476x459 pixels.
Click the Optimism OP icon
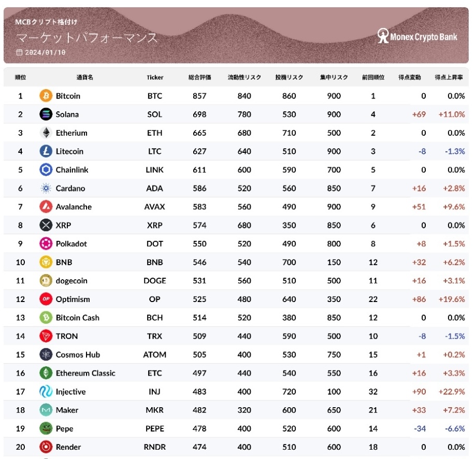tap(46, 299)
